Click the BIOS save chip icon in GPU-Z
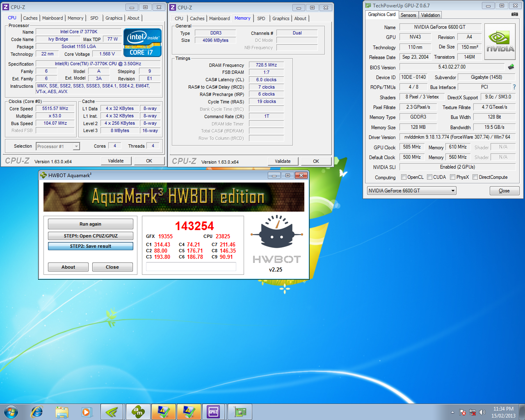 pos(511,66)
